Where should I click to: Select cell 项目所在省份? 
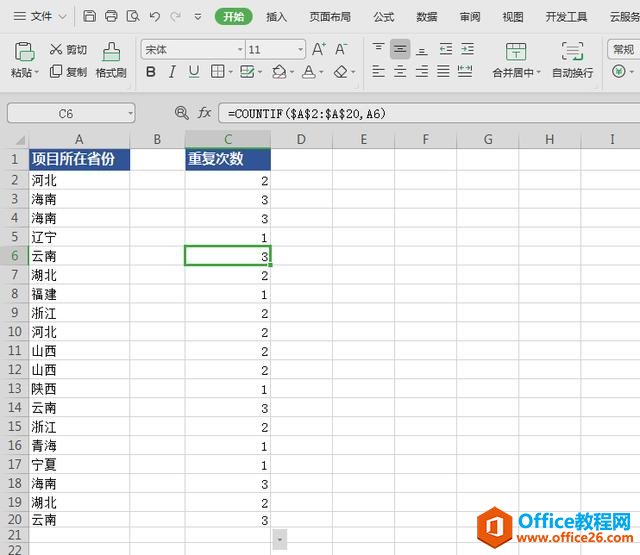click(79, 159)
